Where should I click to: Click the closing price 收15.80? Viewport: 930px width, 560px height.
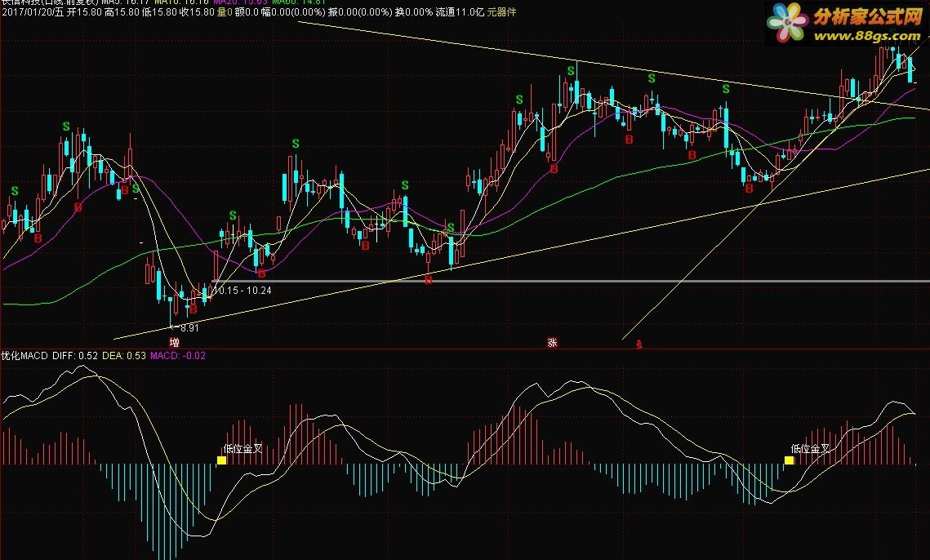pyautogui.click(x=197, y=12)
